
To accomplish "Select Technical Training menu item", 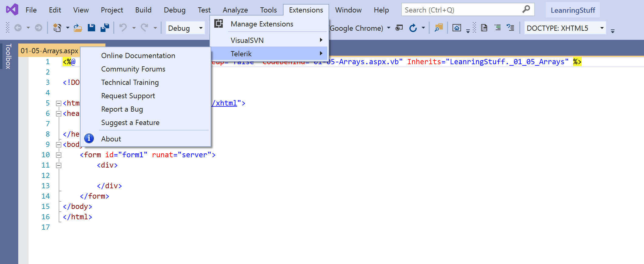I will pyautogui.click(x=146, y=82).
